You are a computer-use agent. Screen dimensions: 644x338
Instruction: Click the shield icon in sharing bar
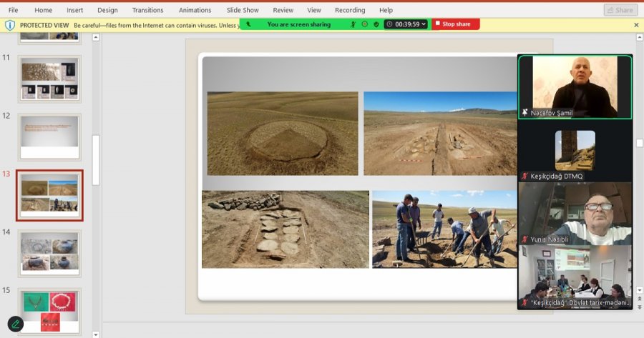coord(376,24)
